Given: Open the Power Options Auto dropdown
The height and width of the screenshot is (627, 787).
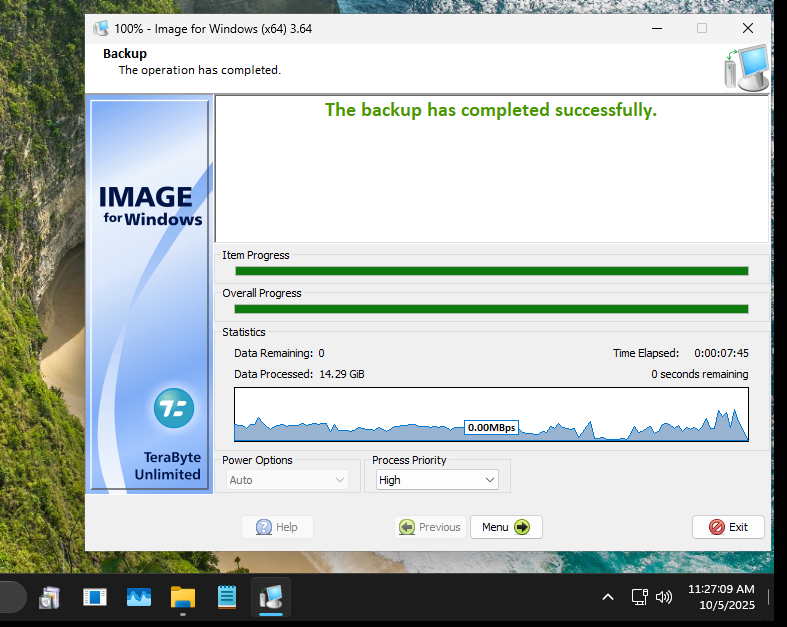Looking at the screenshot, I should (x=287, y=480).
